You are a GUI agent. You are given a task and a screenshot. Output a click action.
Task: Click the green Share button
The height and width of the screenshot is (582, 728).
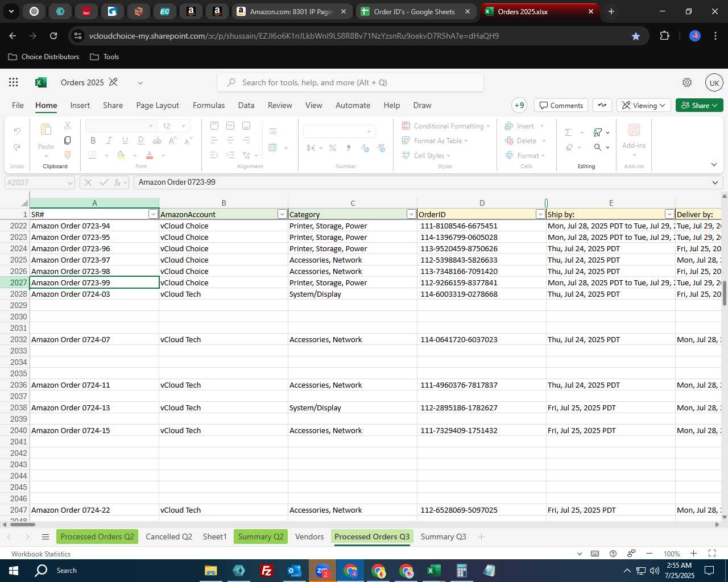[700, 105]
